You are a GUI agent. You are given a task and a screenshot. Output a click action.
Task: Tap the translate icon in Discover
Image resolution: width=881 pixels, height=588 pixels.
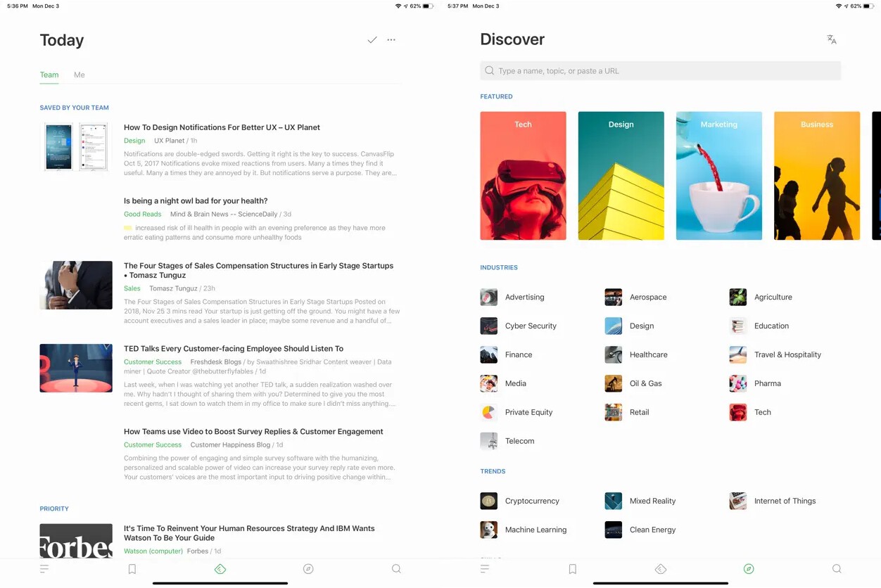pyautogui.click(x=831, y=39)
